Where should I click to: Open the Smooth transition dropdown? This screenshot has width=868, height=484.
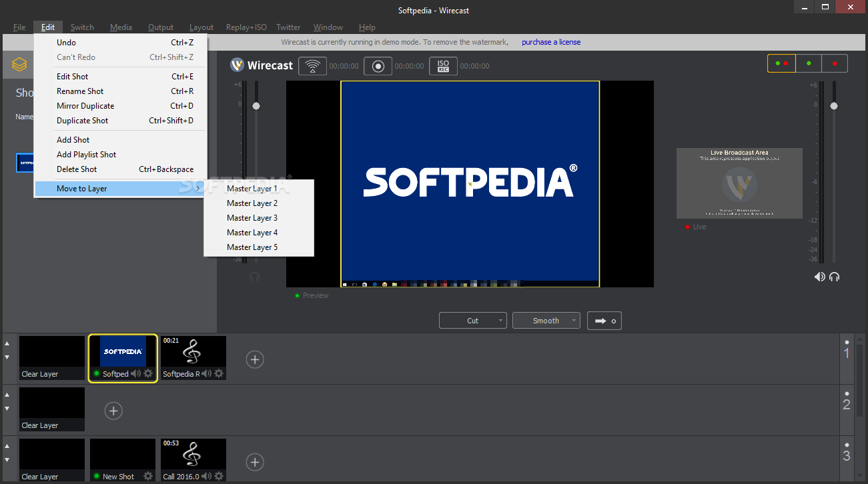[x=546, y=321]
